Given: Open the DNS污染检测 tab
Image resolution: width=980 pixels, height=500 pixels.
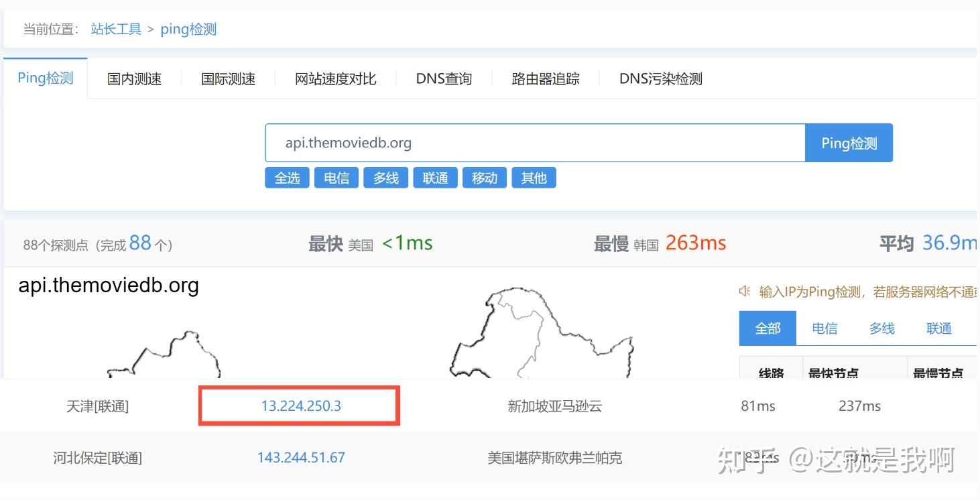Looking at the screenshot, I should click(659, 78).
